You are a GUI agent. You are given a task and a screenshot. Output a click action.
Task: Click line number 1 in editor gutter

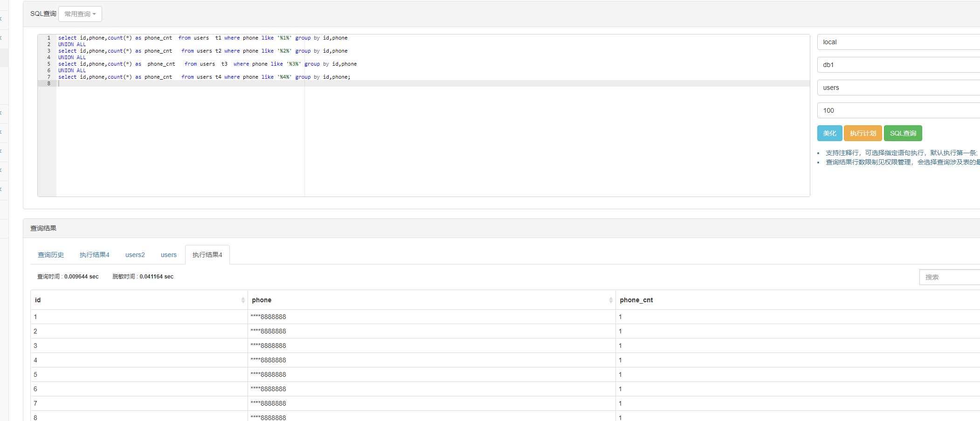[48, 38]
